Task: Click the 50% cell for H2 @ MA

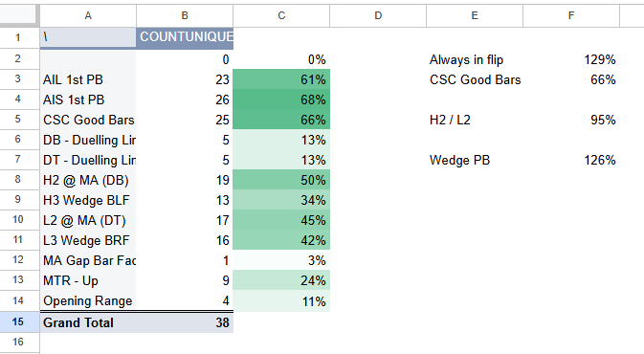Action: (x=281, y=180)
